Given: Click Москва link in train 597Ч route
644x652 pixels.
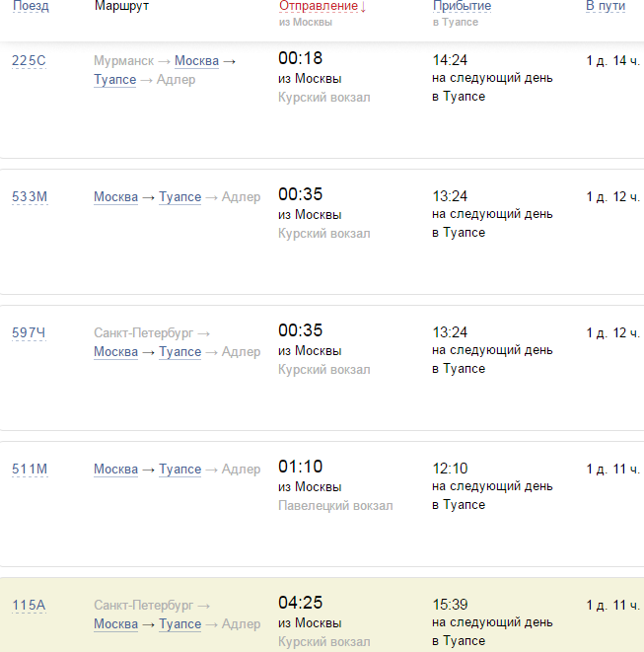Looking at the screenshot, I should click(115, 352).
